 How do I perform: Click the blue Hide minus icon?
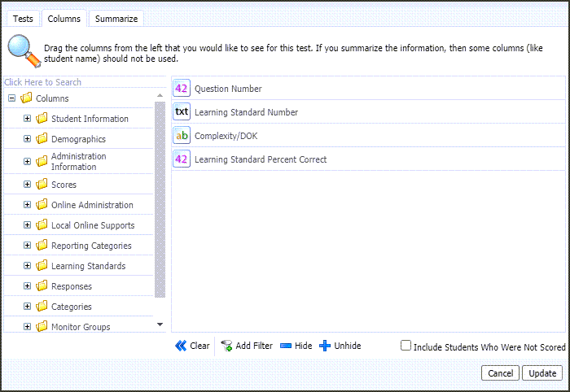click(286, 346)
